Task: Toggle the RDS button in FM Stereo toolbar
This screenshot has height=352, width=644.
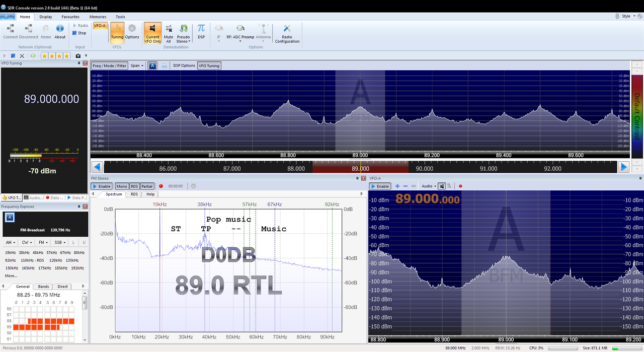Action: (x=134, y=186)
